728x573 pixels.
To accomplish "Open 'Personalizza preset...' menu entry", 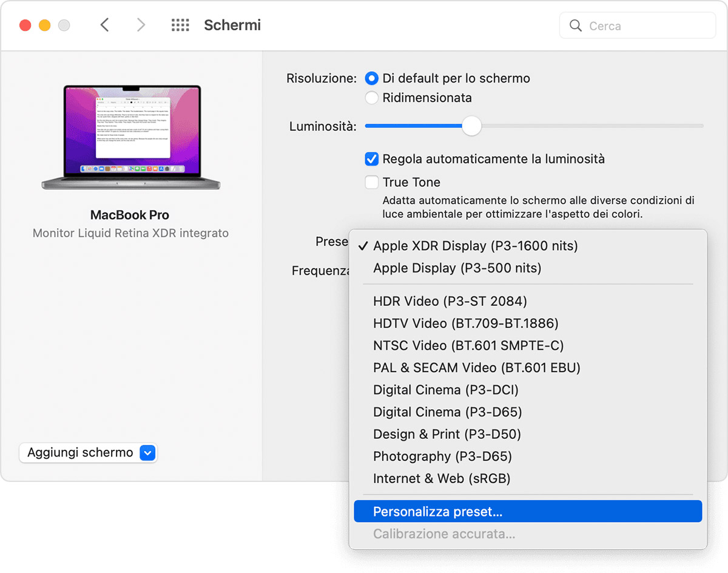I will click(x=437, y=512).
